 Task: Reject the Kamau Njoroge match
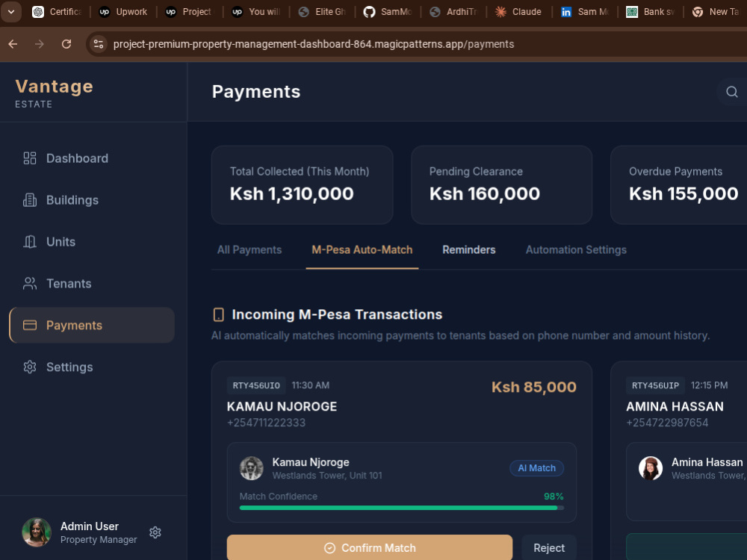pyautogui.click(x=549, y=547)
